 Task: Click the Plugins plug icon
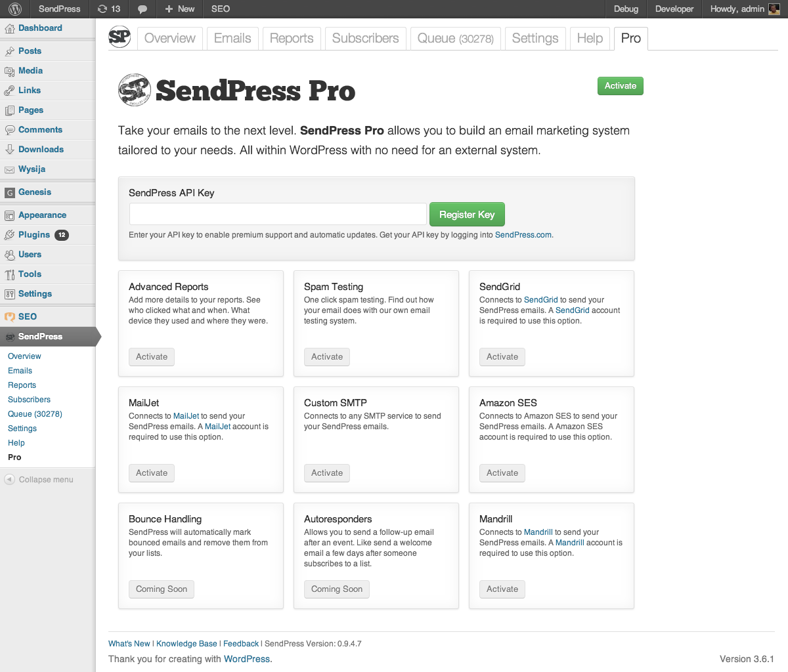(10, 235)
